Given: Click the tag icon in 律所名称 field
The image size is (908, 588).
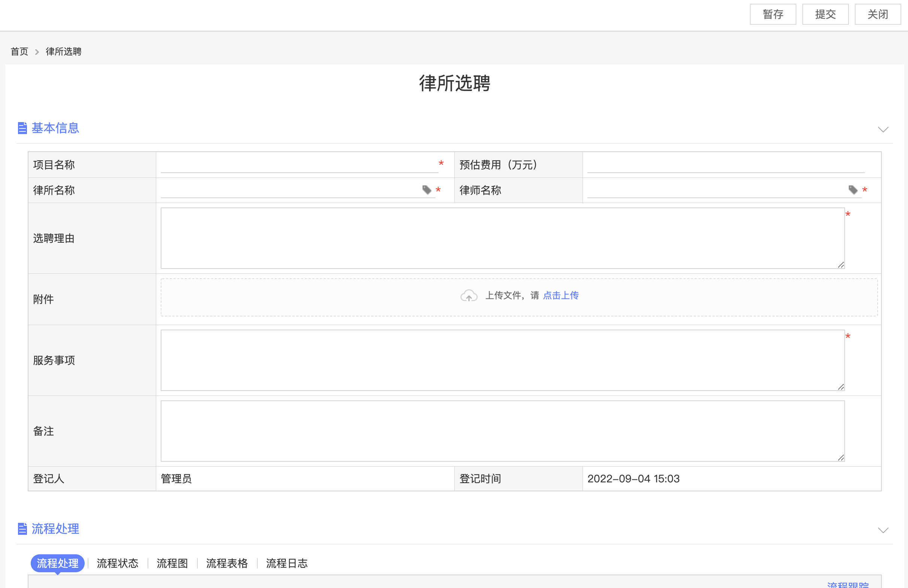Looking at the screenshot, I should coord(427,190).
